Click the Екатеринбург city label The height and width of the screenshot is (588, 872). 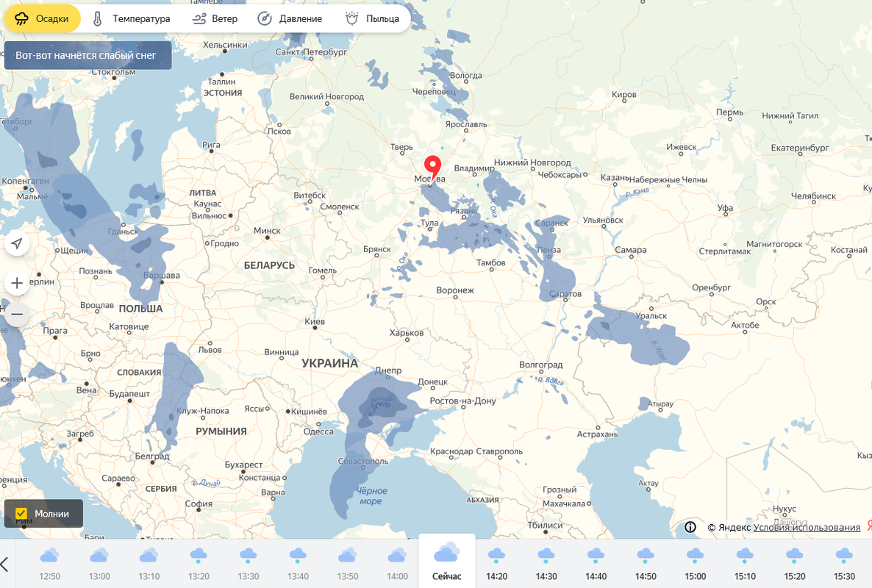point(800,147)
